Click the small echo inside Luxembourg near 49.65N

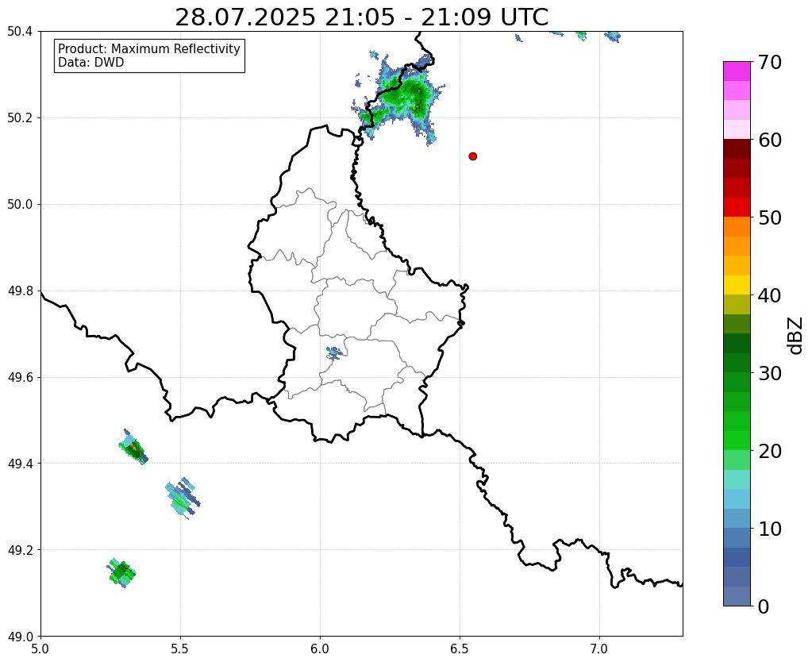tap(334, 353)
